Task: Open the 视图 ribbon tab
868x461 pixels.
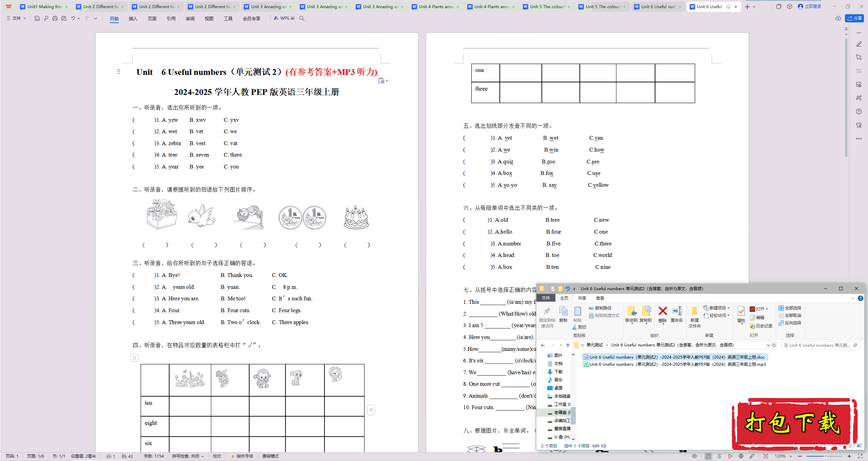Action: pos(209,19)
